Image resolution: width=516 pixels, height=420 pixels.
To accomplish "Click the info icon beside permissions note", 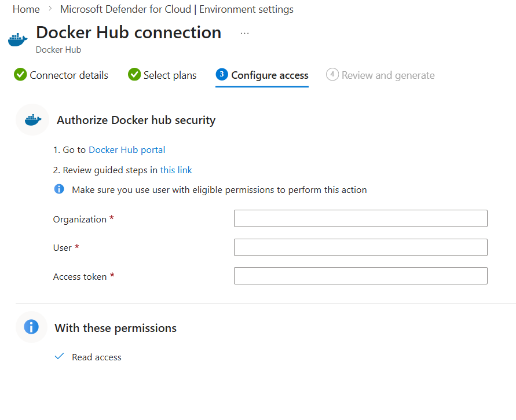I will click(59, 189).
